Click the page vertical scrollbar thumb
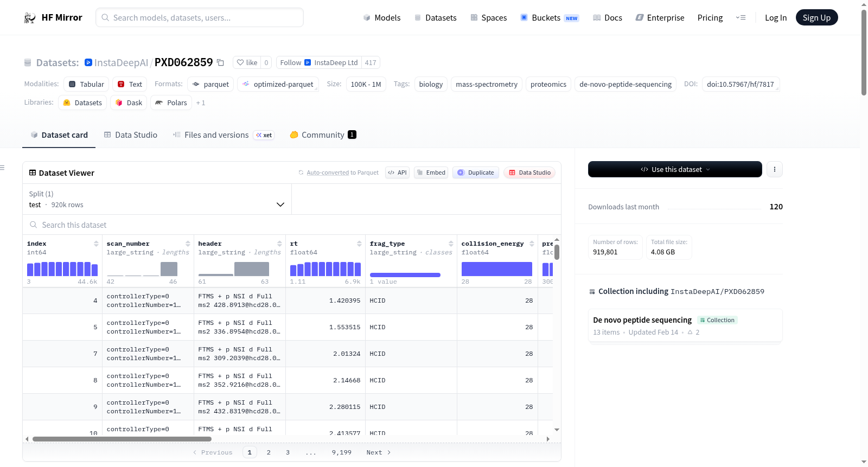 (864, 52)
